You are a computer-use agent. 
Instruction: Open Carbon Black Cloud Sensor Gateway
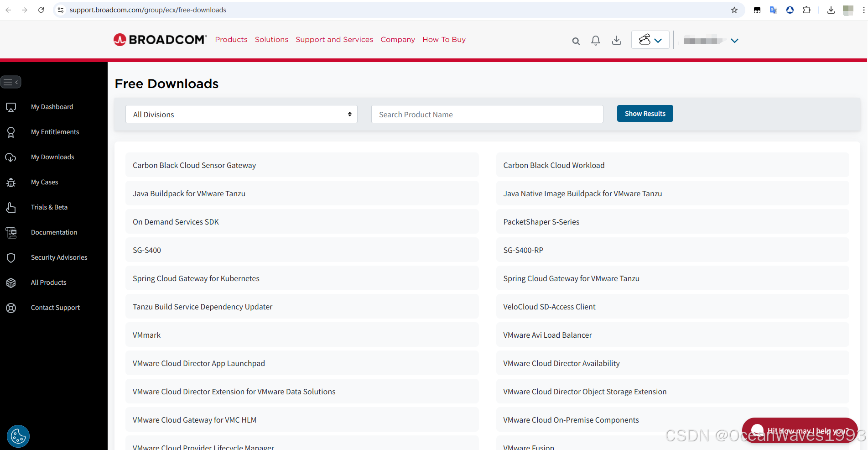pos(302,165)
